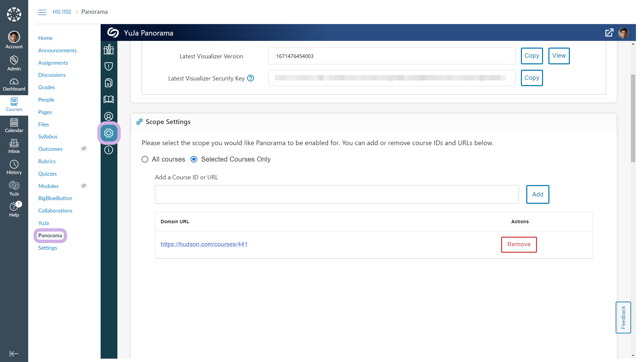Image resolution: width=644 pixels, height=362 pixels.
Task: Open YuJa link in course menu
Action: (44, 223)
